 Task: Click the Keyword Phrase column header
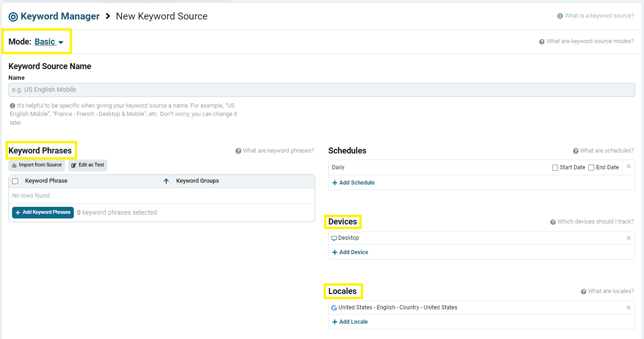coord(46,181)
